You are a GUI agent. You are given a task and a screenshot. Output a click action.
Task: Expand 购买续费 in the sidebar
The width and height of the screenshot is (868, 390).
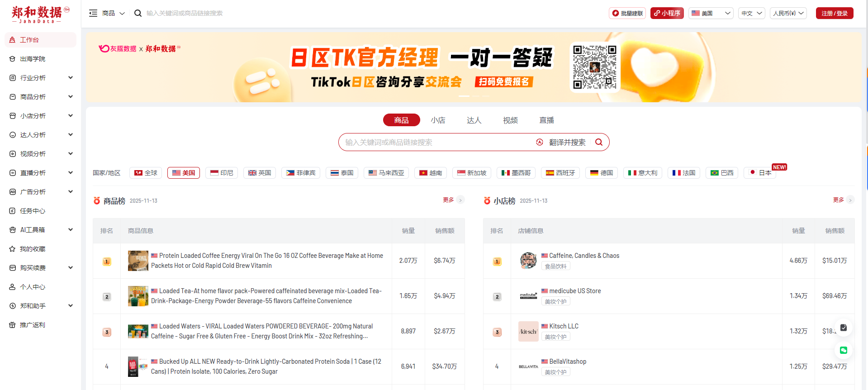click(40, 268)
